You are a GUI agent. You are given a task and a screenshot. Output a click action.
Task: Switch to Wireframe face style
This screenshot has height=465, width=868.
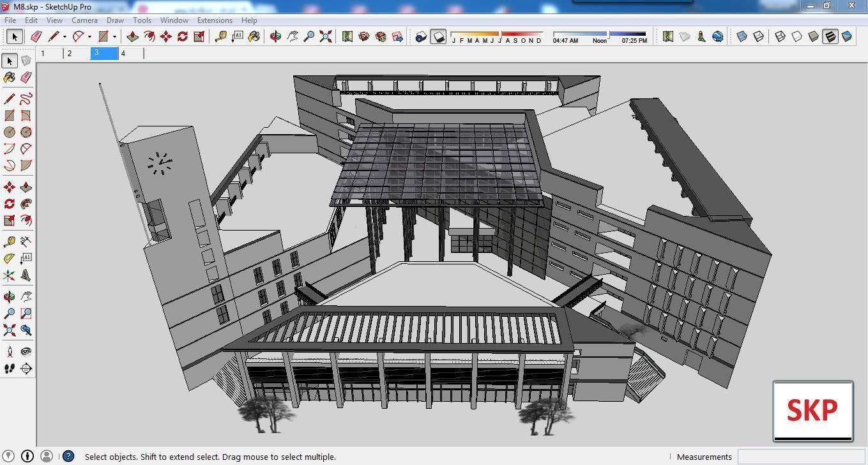780,36
